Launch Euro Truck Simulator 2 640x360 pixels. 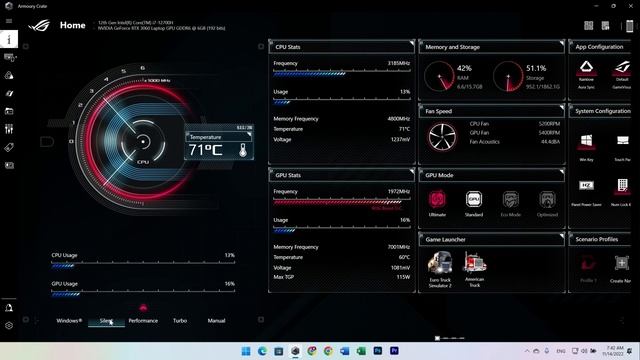coord(440,269)
